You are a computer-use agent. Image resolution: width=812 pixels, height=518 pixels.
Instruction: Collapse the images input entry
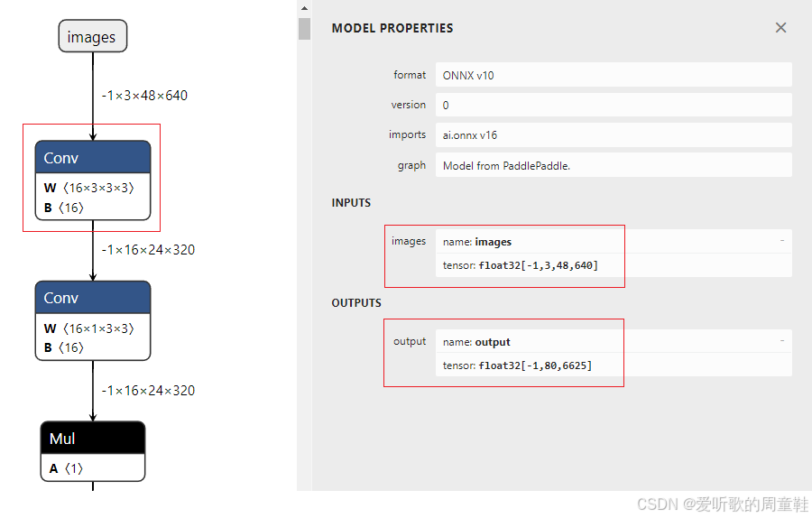pyautogui.click(x=782, y=240)
